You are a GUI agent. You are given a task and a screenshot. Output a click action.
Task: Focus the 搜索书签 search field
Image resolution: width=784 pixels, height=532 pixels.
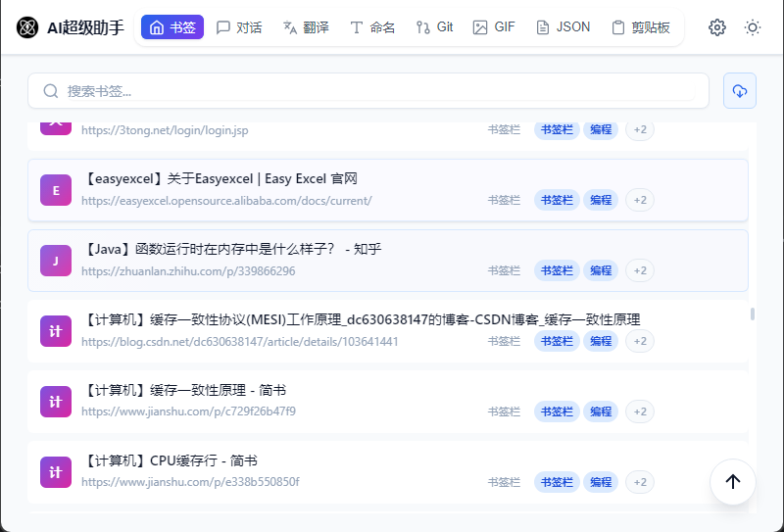[368, 90]
